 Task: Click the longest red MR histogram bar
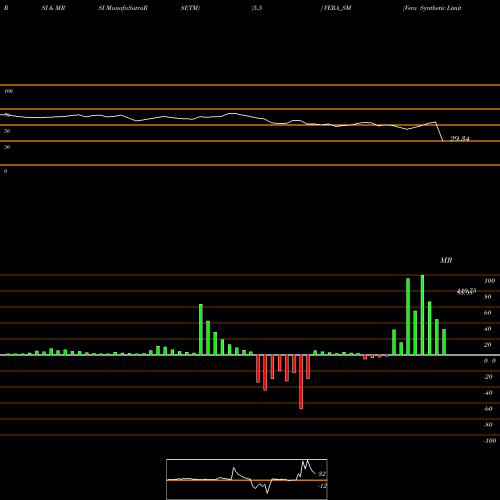point(301,382)
